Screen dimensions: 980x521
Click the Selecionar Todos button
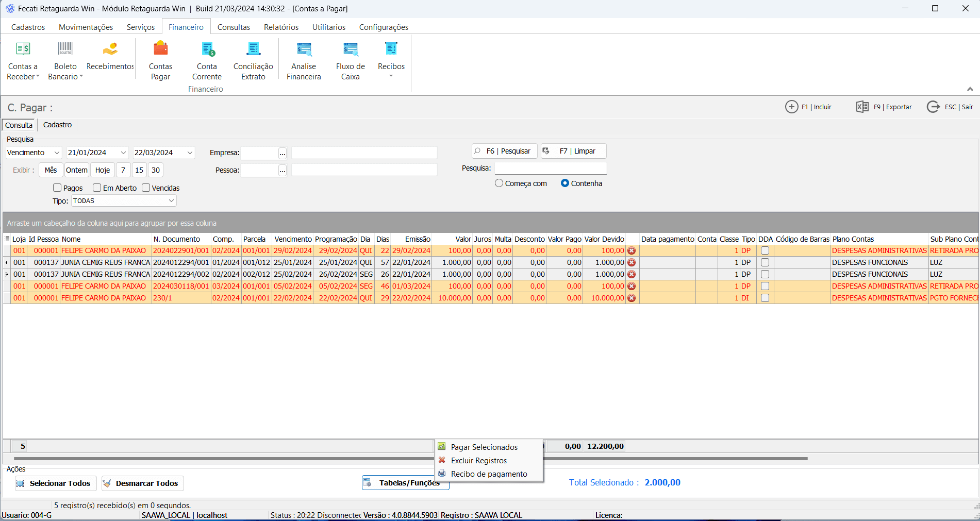[x=56, y=483]
